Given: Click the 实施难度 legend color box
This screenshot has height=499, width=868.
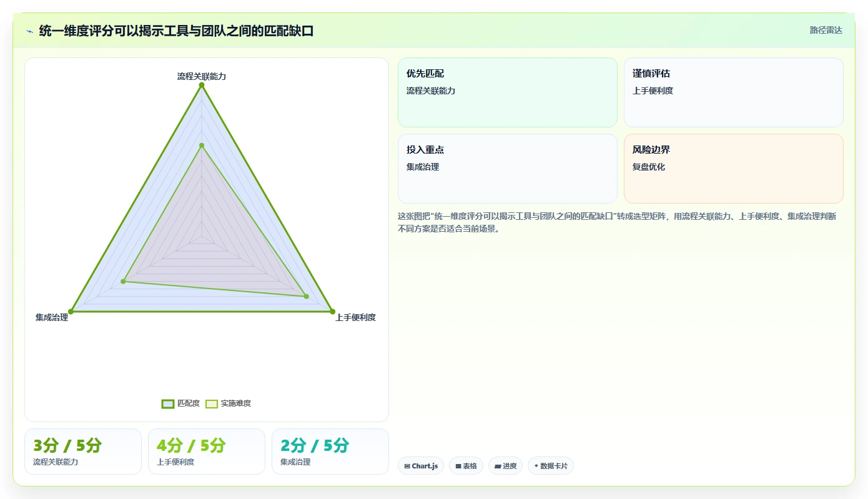Looking at the screenshot, I should pyautogui.click(x=212, y=403).
